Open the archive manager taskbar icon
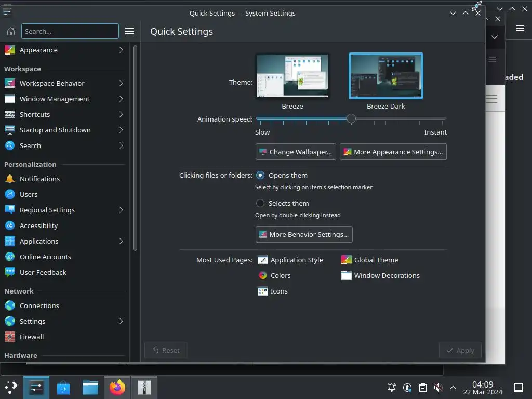 click(144, 388)
